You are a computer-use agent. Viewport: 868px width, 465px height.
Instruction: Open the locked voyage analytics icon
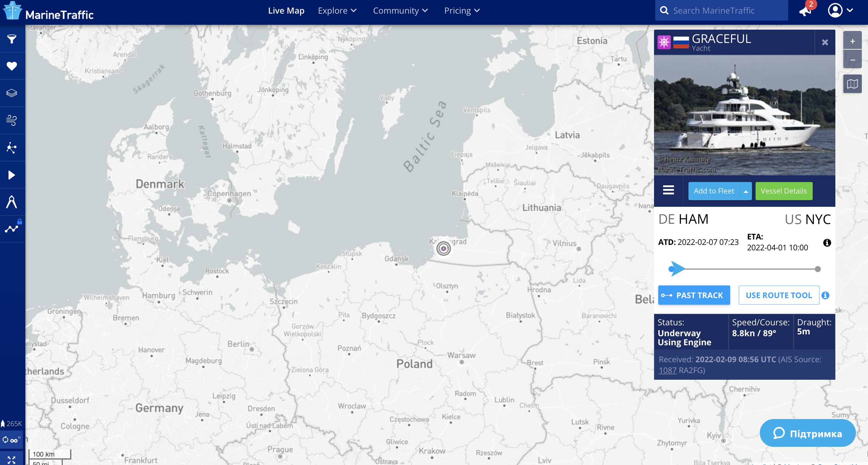12,229
